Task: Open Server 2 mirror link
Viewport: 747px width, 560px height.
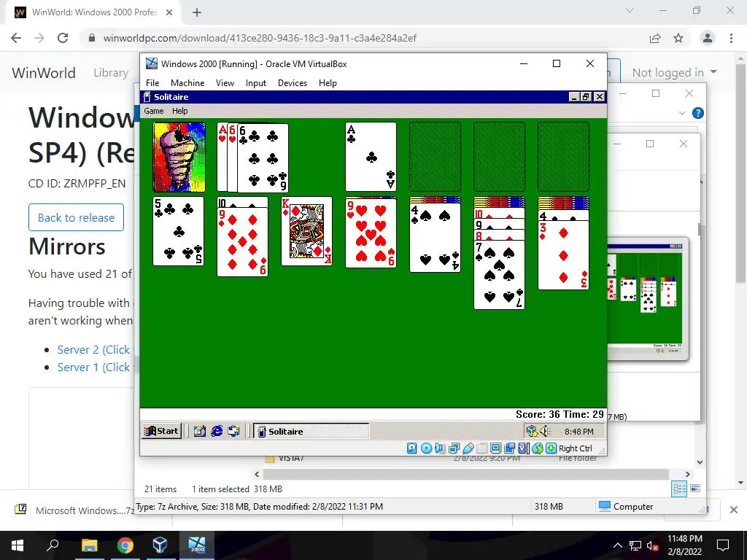Action: 96,349
